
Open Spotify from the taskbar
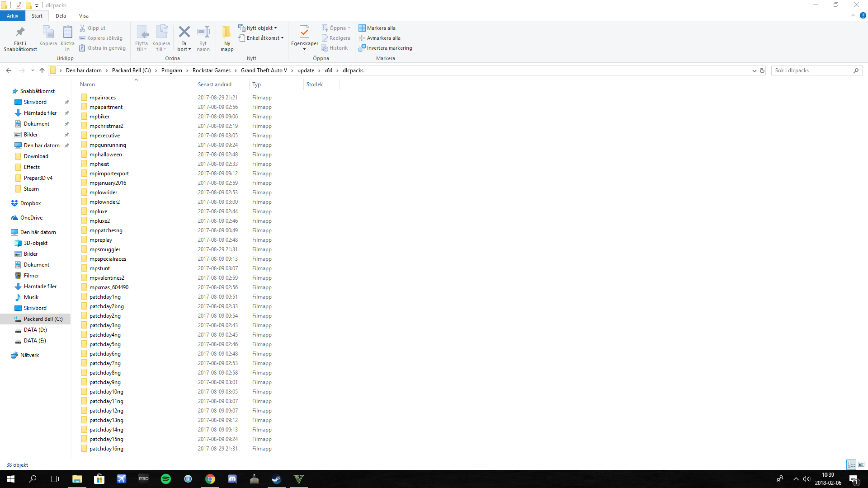(x=166, y=479)
